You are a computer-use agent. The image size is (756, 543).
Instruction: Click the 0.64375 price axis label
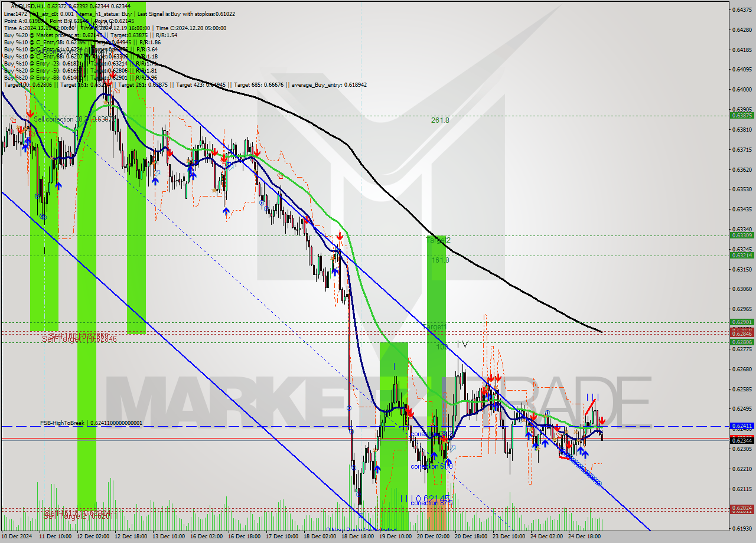coord(742,9)
